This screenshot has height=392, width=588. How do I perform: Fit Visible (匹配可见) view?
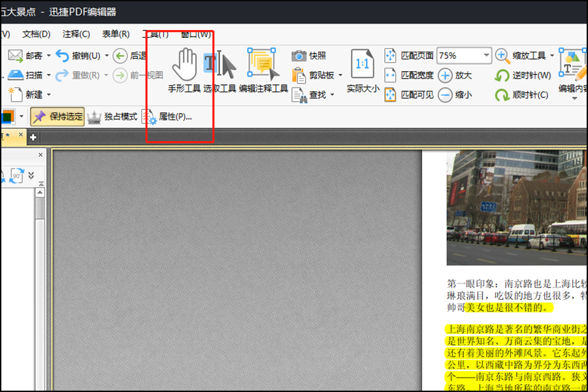pos(409,95)
